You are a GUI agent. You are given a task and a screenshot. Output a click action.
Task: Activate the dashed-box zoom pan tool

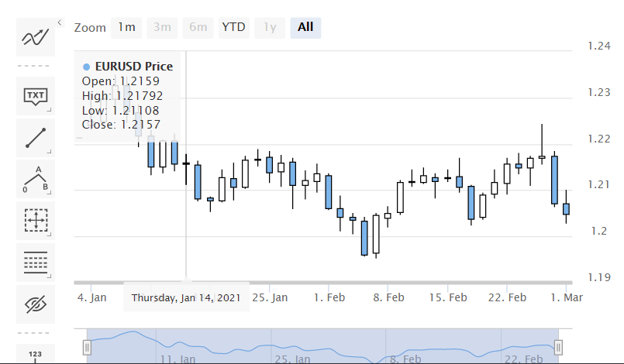coord(36,221)
